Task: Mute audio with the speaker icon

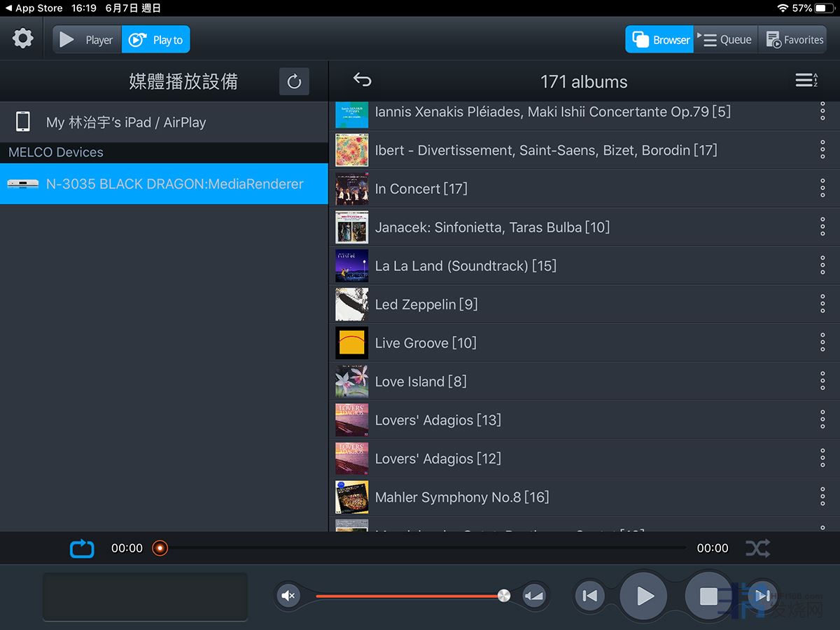Action: pyautogui.click(x=288, y=596)
